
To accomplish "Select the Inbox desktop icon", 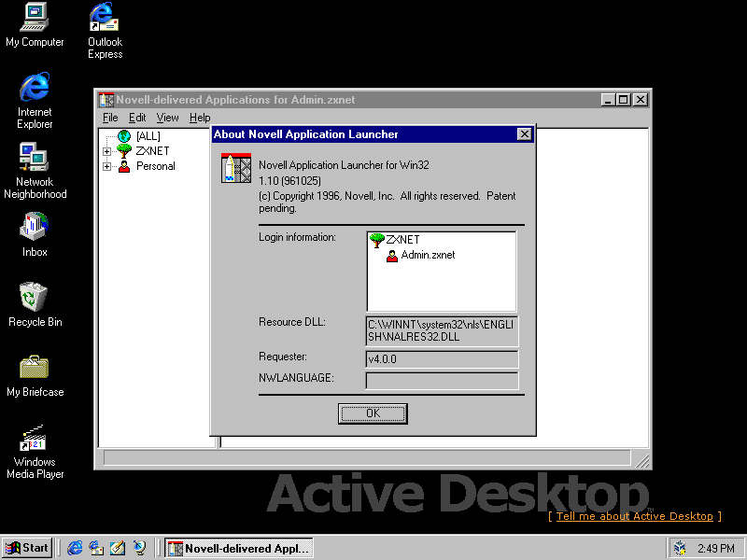I will point(35,234).
